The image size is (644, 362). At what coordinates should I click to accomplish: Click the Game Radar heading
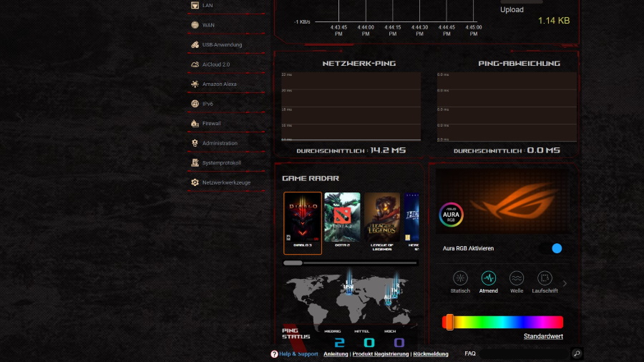311,178
